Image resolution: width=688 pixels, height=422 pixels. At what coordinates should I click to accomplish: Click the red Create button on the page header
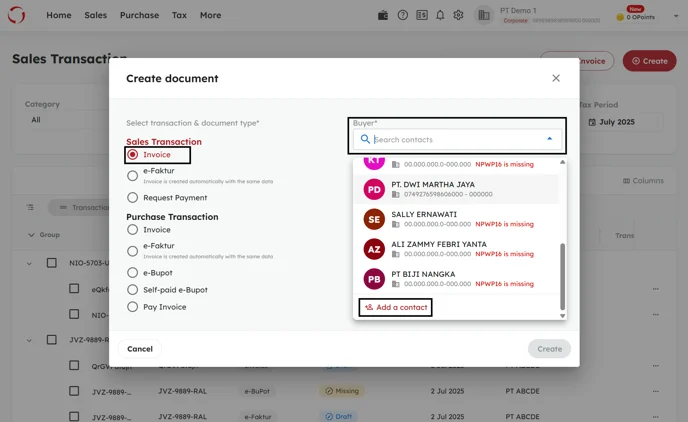649,61
